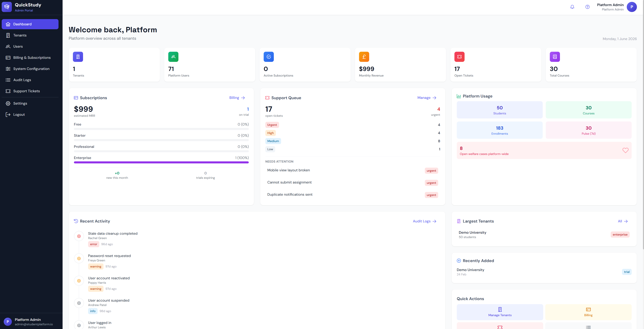This screenshot has width=644, height=329.
Task: Click the Platform Admin avatar in header
Action: [x=632, y=7]
